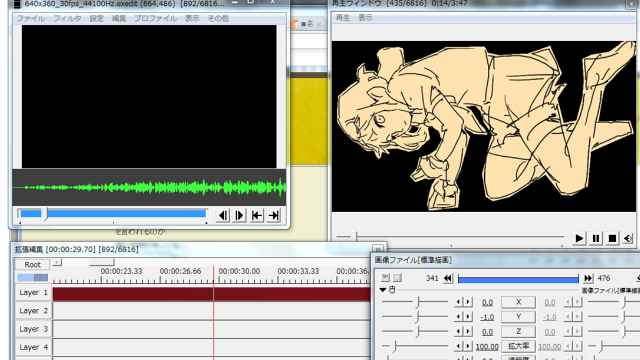Click the timeline horizontal scrollbar thumb
This screenshot has width=640, height=360.
(x=102, y=262)
